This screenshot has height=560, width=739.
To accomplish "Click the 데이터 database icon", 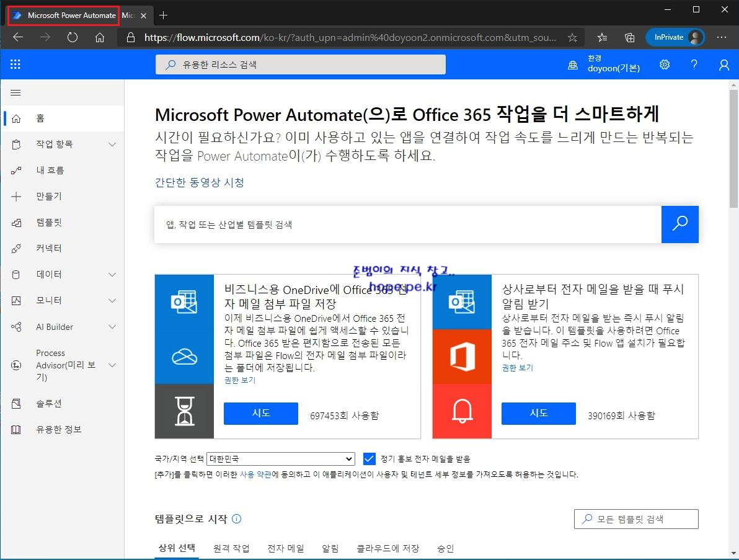I will coord(16,274).
